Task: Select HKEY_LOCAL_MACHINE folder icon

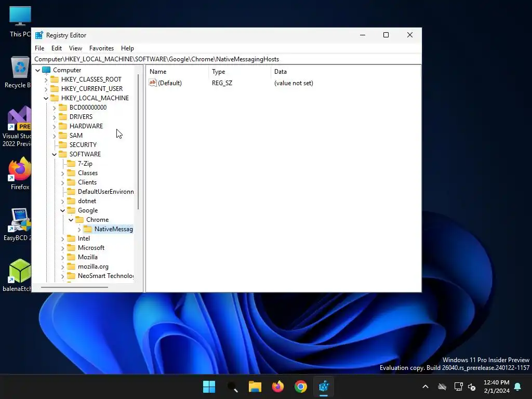Action: click(x=54, y=98)
